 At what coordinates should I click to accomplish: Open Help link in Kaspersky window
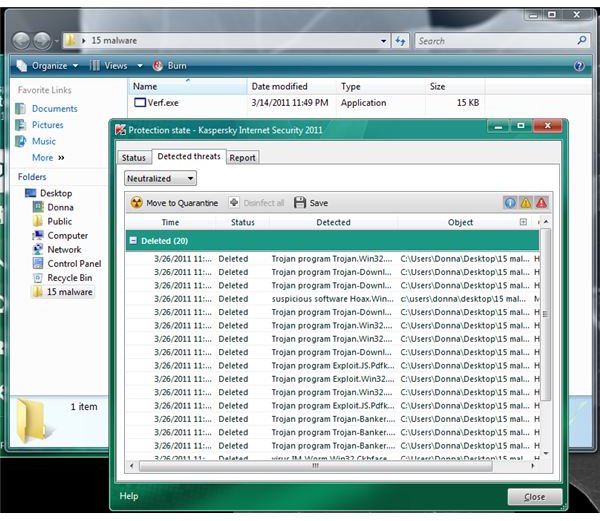point(129,496)
